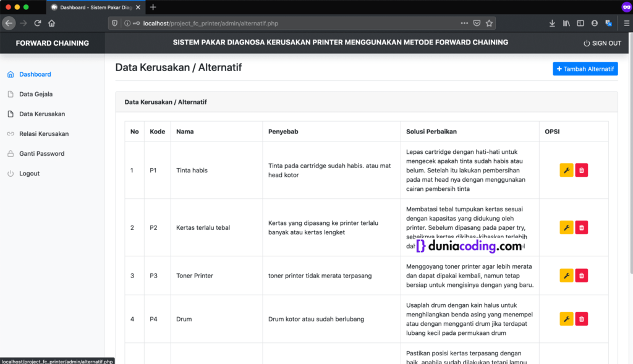The height and width of the screenshot is (364, 633).
Task: Go to Relasi Kerusakan page
Action: pyautogui.click(x=43, y=133)
